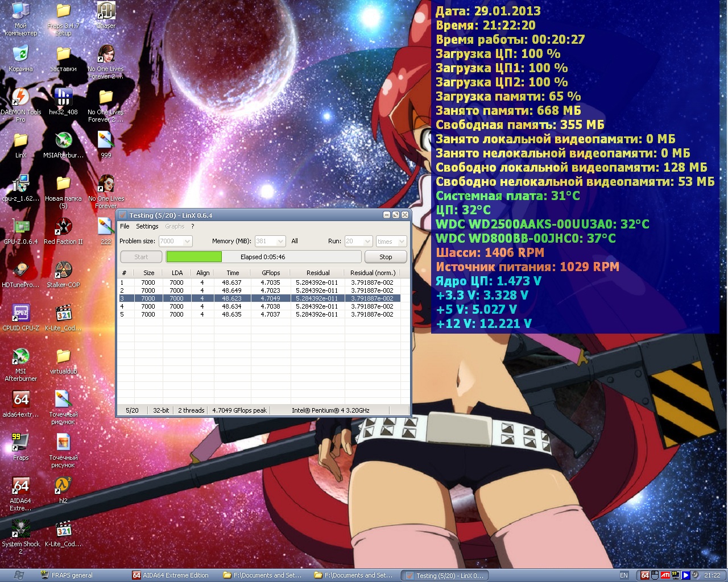Select result row 2 with time 48.649

[x=259, y=290]
